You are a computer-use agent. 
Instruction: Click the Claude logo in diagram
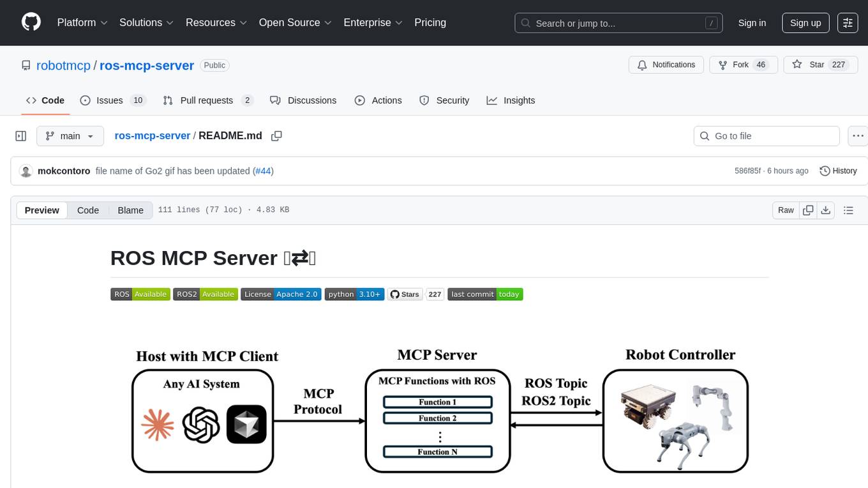point(158,425)
